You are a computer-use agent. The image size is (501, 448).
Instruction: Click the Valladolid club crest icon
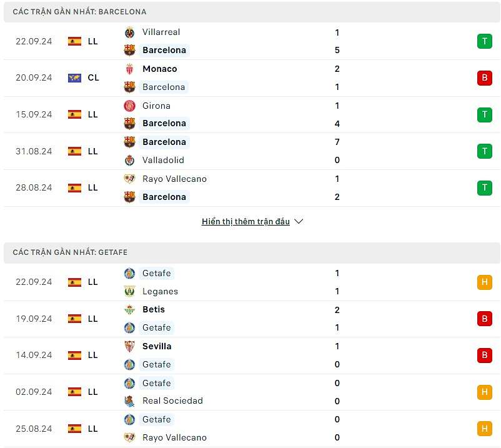pyautogui.click(x=129, y=160)
